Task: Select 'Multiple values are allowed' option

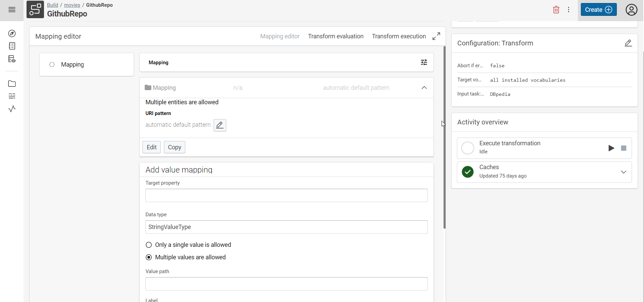Action: pos(149,257)
